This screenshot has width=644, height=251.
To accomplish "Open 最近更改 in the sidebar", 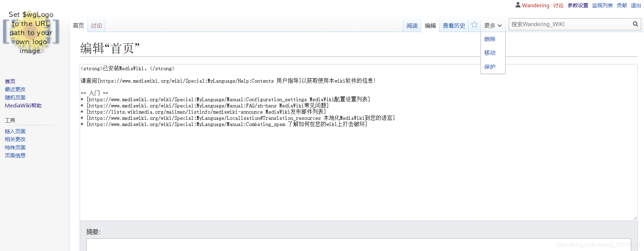I will 15,89.
